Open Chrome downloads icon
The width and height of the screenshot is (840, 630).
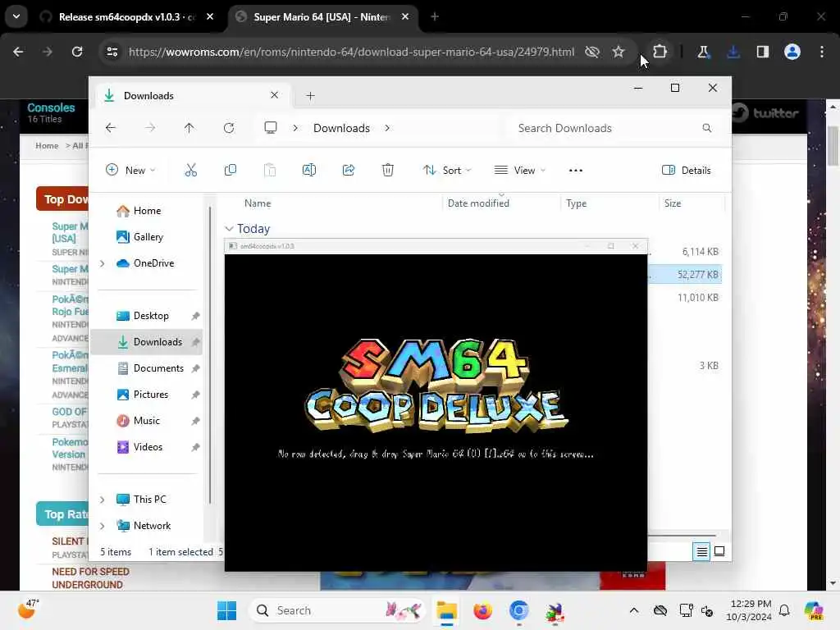(733, 52)
